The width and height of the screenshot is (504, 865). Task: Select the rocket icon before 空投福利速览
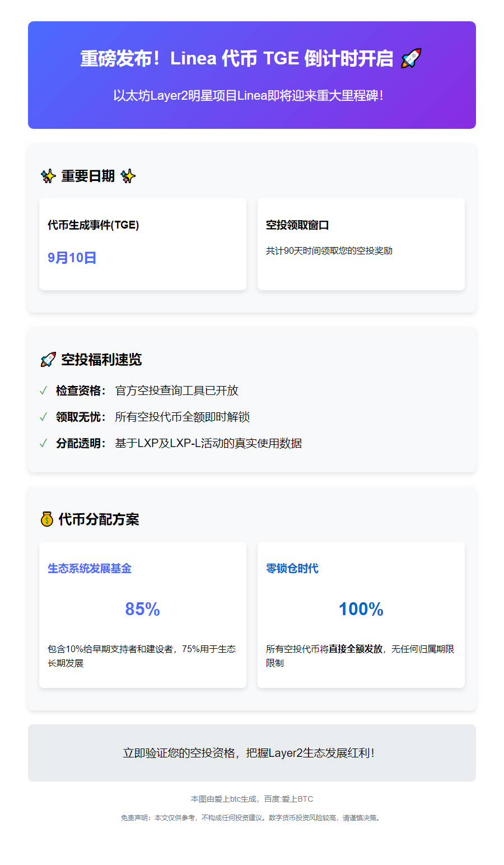click(48, 359)
